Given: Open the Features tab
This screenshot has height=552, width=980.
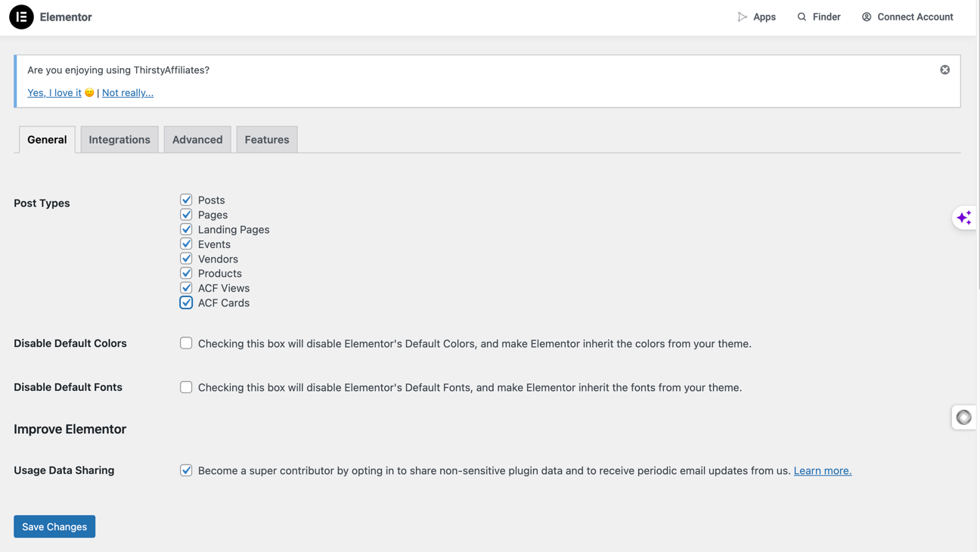Looking at the screenshot, I should 267,139.
